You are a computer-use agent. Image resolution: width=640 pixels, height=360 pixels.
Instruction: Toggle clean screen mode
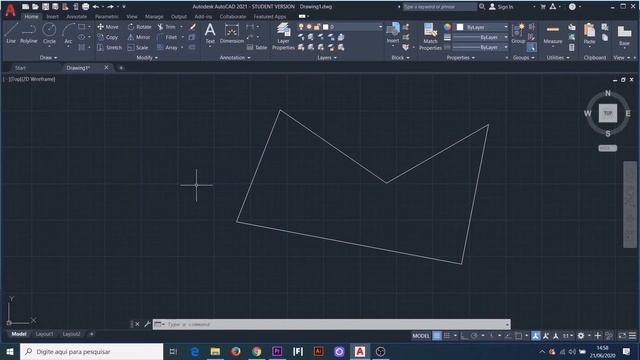pyautogui.click(x=622, y=336)
